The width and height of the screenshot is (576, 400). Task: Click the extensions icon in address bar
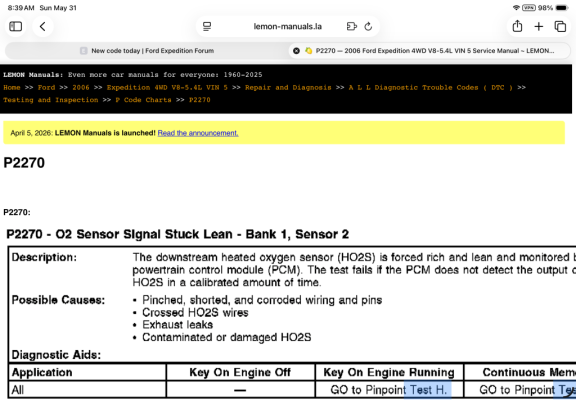point(352,26)
